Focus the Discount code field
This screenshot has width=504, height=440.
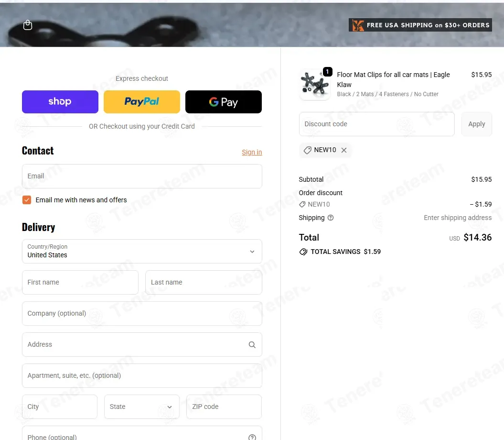click(377, 124)
